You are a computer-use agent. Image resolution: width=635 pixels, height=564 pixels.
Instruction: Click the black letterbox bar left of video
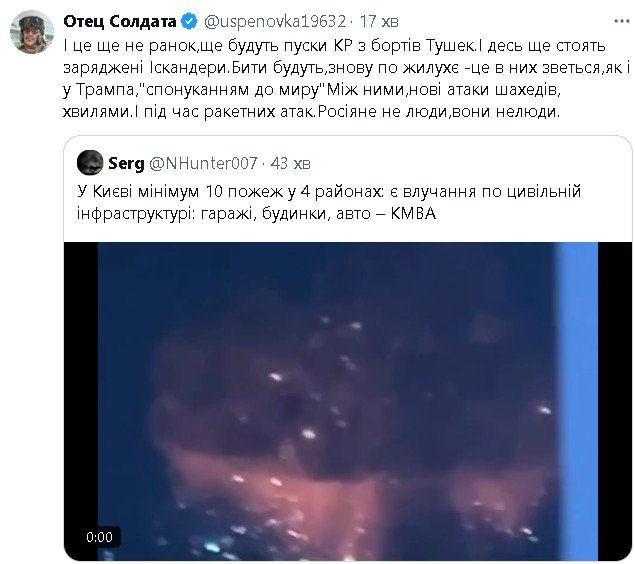tap(81, 401)
